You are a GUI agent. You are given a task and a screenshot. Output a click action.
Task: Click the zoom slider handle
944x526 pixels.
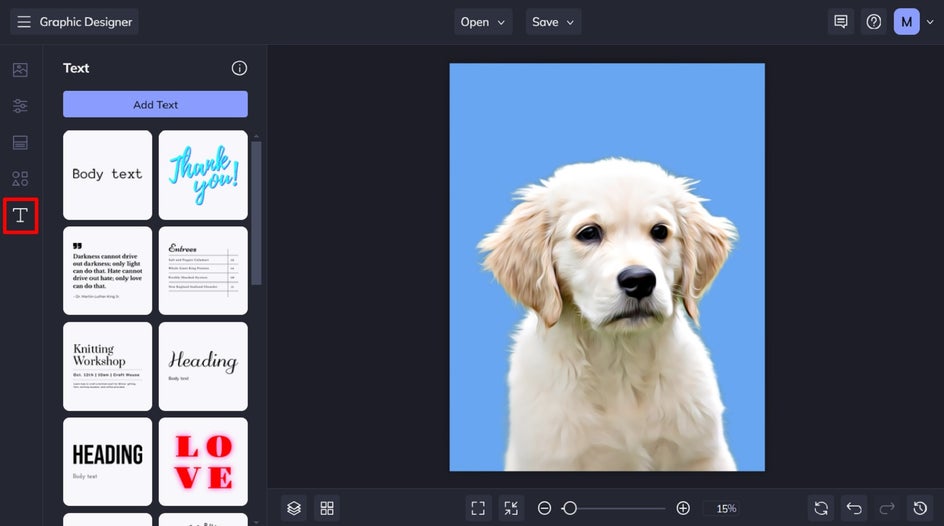pyautogui.click(x=570, y=509)
